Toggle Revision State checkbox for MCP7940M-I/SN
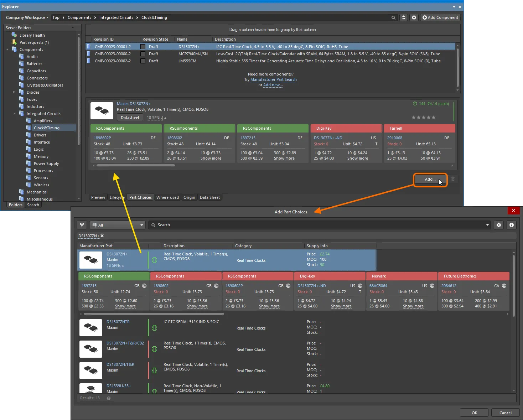This screenshot has width=523, height=420. [x=143, y=54]
